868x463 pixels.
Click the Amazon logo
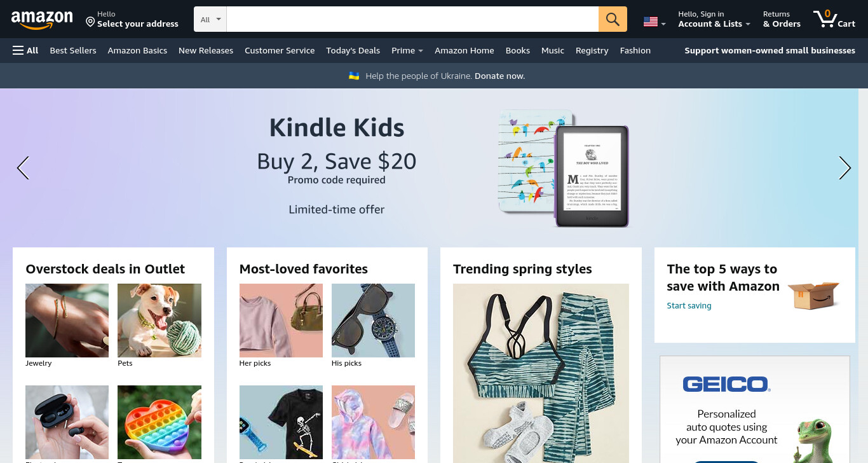pyautogui.click(x=42, y=20)
